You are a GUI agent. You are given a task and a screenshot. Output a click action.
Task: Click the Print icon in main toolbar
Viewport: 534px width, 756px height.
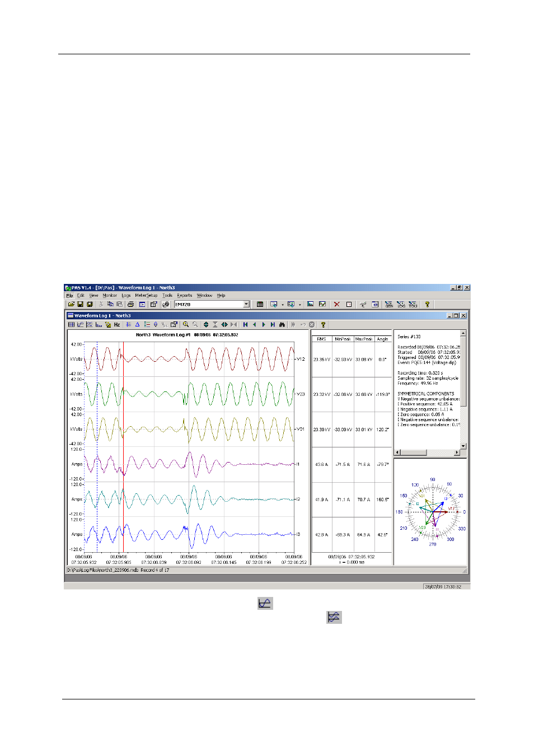point(130,304)
